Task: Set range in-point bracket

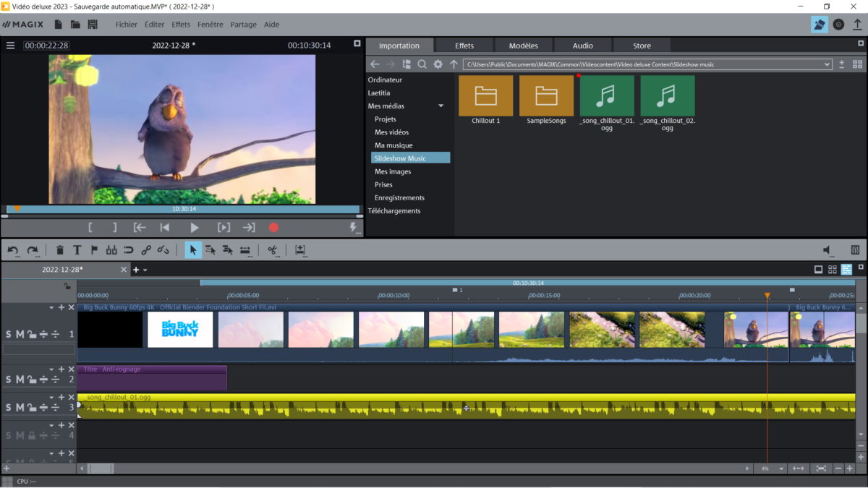Action: click(x=90, y=227)
